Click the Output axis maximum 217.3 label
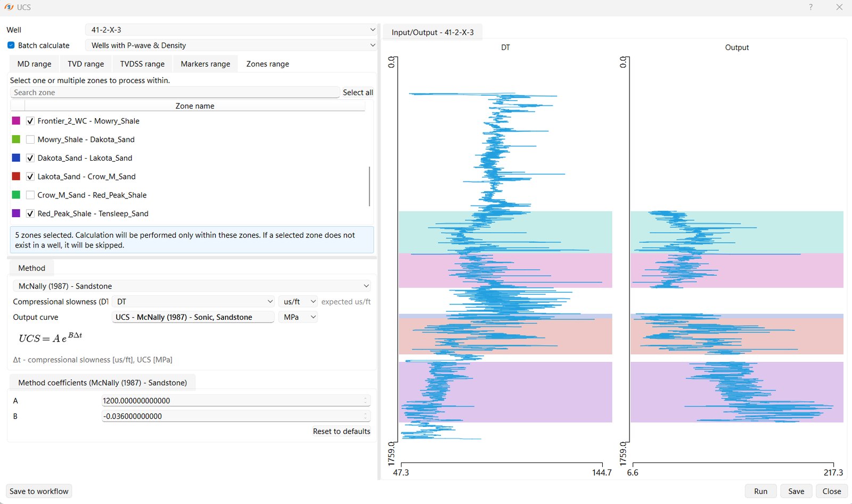852x504 pixels. 833,472
